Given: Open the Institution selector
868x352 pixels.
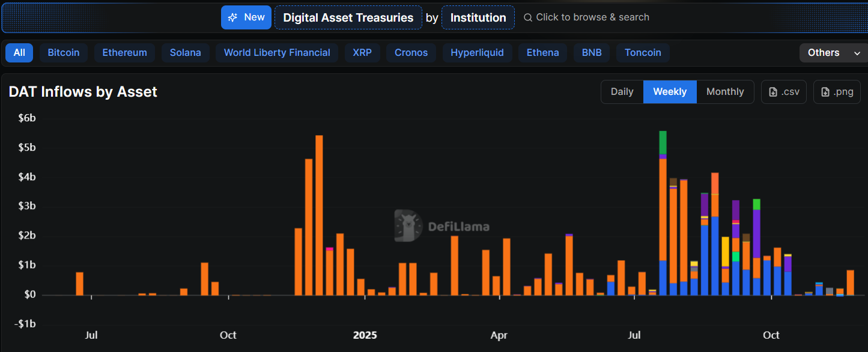Looking at the screenshot, I should click(x=478, y=17).
